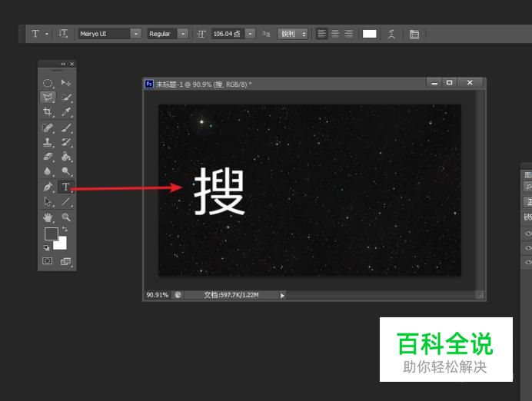
Task: Swap foreground and background colors
Action: [65, 230]
